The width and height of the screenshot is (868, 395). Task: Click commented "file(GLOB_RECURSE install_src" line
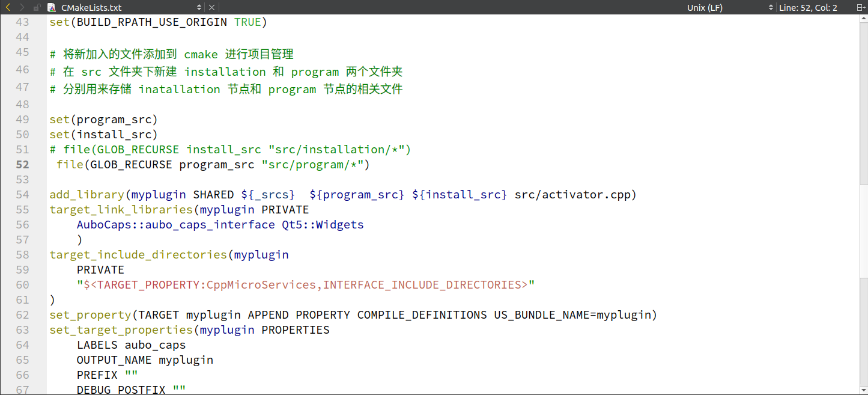pyautogui.click(x=230, y=149)
